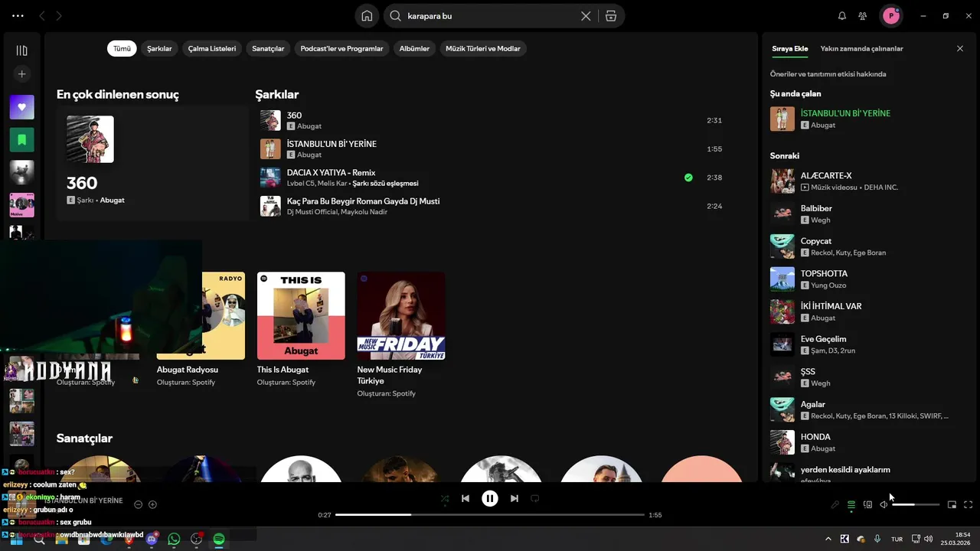This screenshot has height=551, width=980.
Task: Select the Çalma Listeleri filter chip
Action: (x=212, y=48)
